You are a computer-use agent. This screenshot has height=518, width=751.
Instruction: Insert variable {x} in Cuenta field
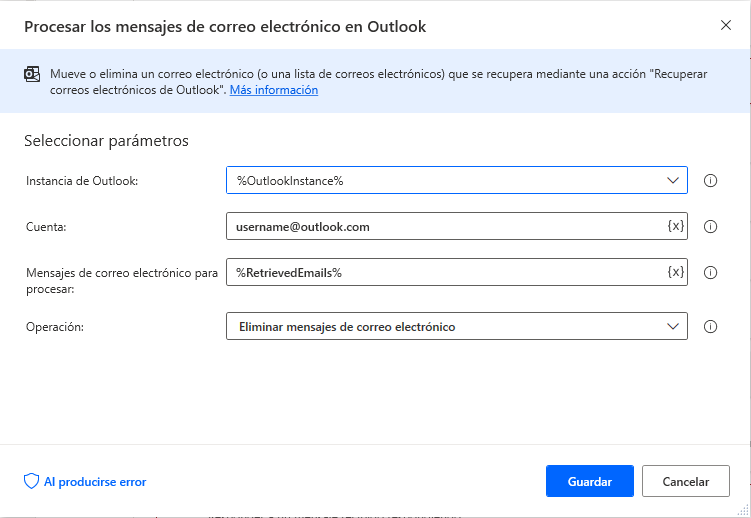coord(675,226)
